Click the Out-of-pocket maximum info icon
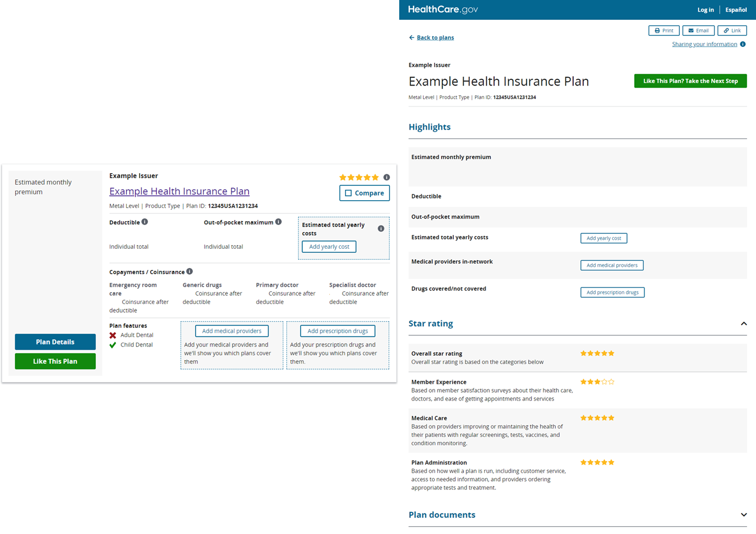Image resolution: width=756 pixels, height=534 pixels. pyautogui.click(x=278, y=222)
